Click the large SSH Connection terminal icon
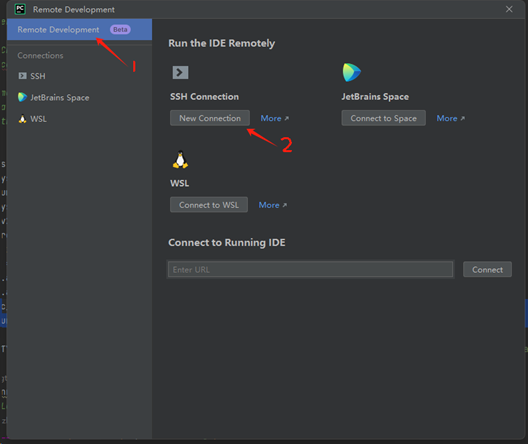 180,72
